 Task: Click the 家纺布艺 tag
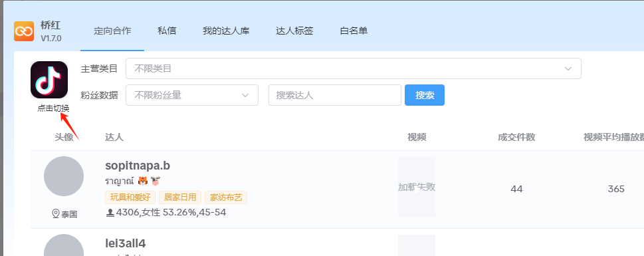tap(226, 197)
